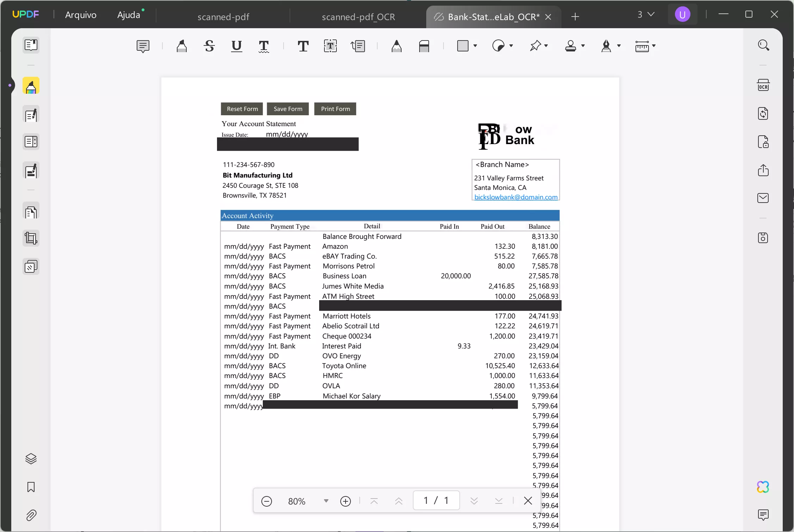Zoom out using the minus control
The width and height of the screenshot is (794, 532).
[x=267, y=501]
